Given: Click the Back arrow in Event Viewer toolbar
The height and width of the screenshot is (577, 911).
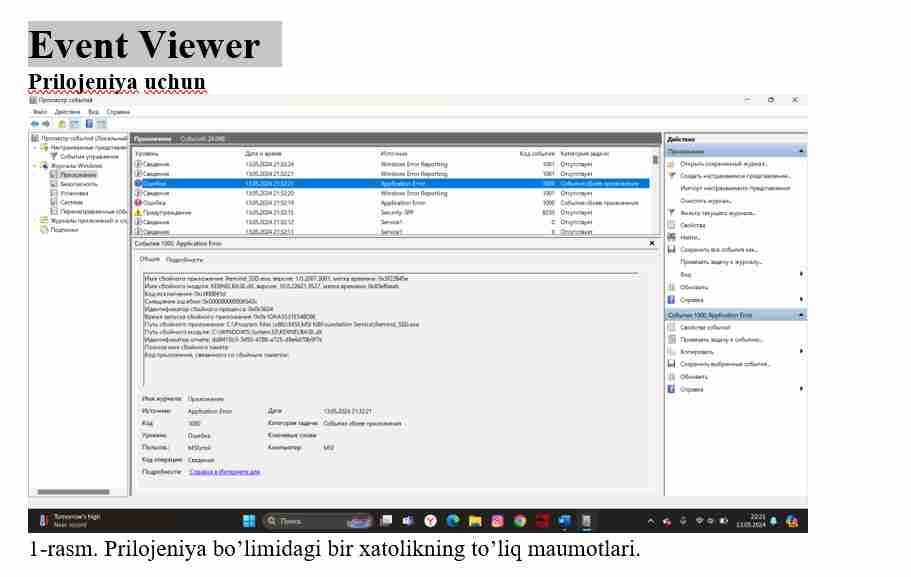Looking at the screenshot, I should [35, 124].
